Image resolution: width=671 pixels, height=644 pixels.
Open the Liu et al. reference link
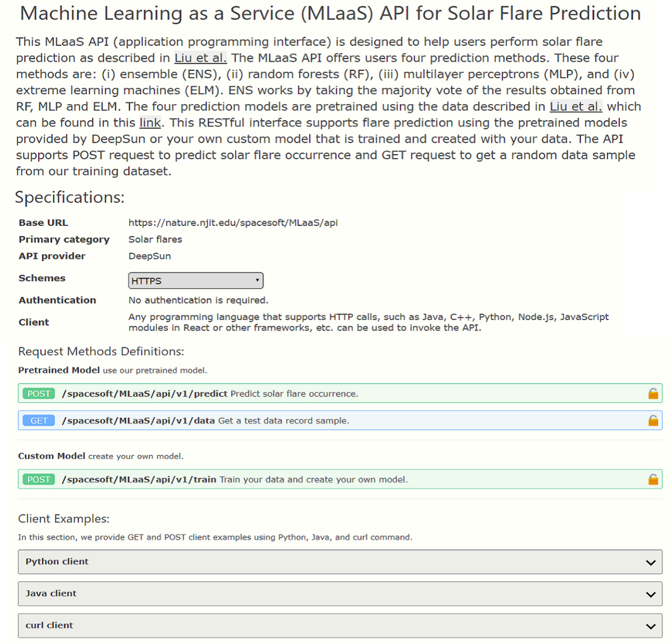click(x=200, y=57)
